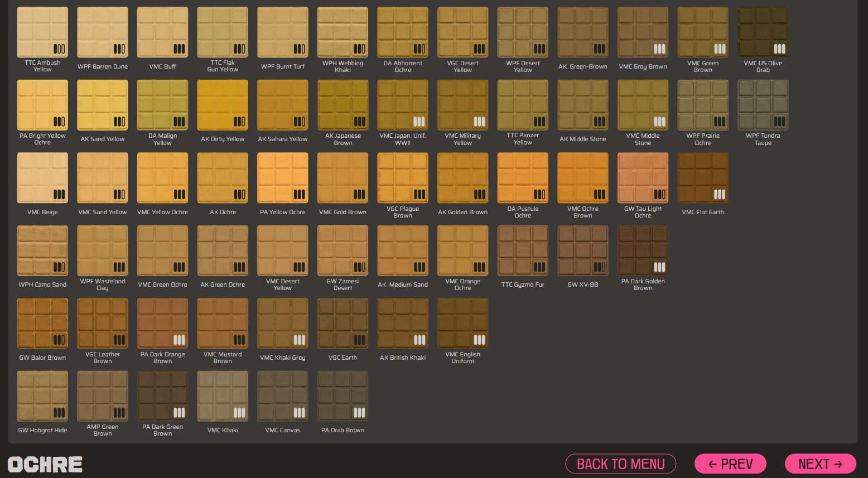Click the VGC Leather Brown swatch
868x478 pixels.
(x=103, y=324)
